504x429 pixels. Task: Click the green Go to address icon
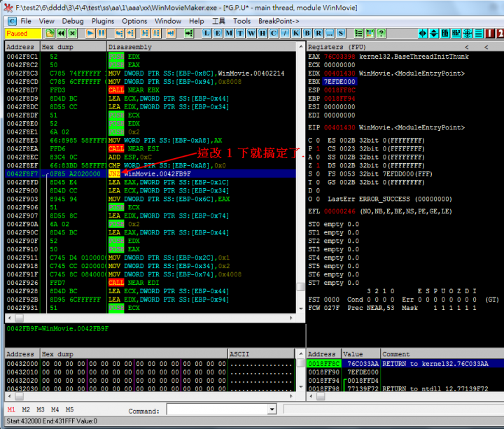pyautogui.click(x=189, y=33)
